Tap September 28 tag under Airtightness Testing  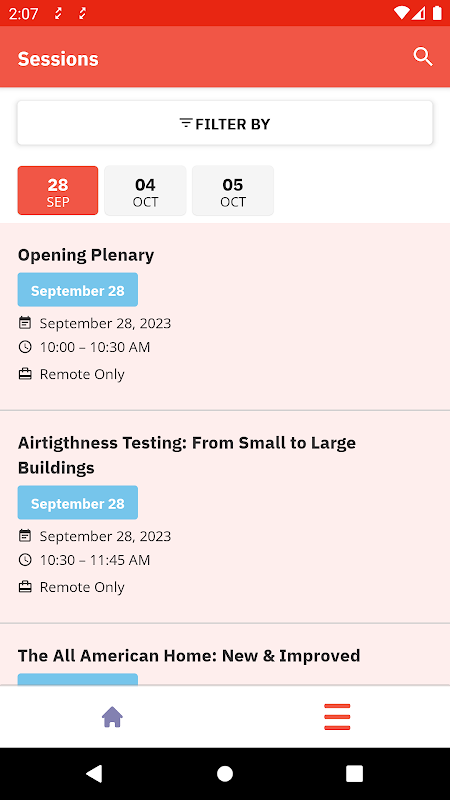(x=78, y=503)
